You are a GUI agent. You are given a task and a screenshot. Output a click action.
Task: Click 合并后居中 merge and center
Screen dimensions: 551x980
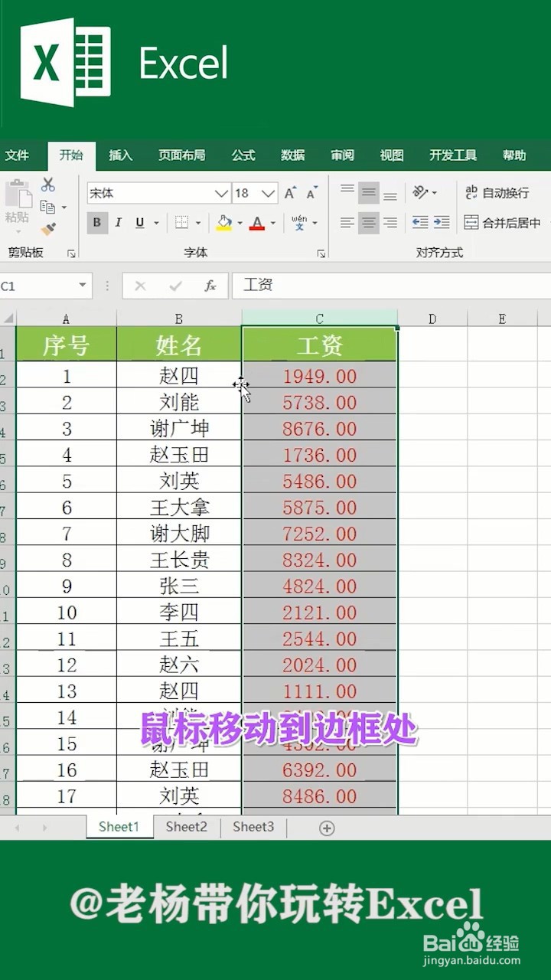[502, 223]
